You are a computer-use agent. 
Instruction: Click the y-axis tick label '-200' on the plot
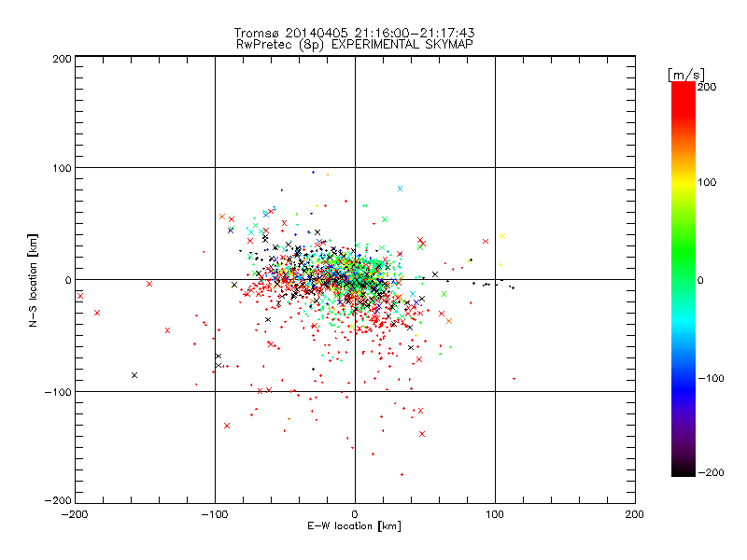(x=58, y=500)
